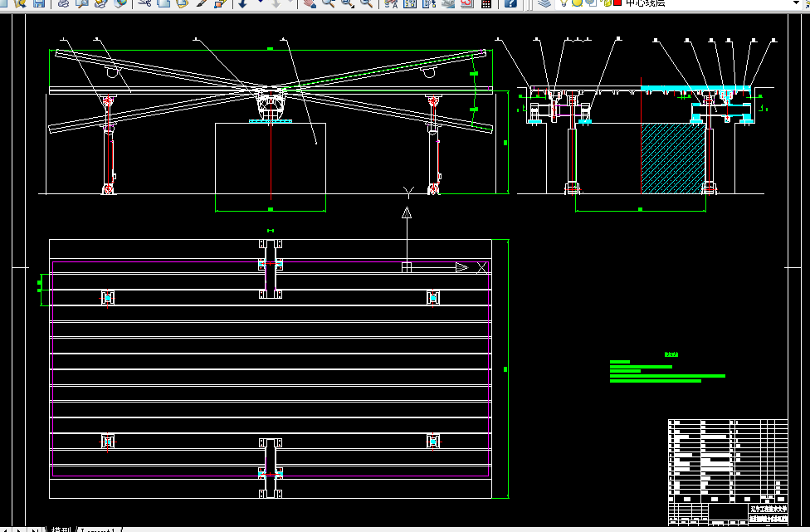Screen dimensions: 810x532
Task: Toggle layer freeze sun icon
Action: tap(577, 3)
